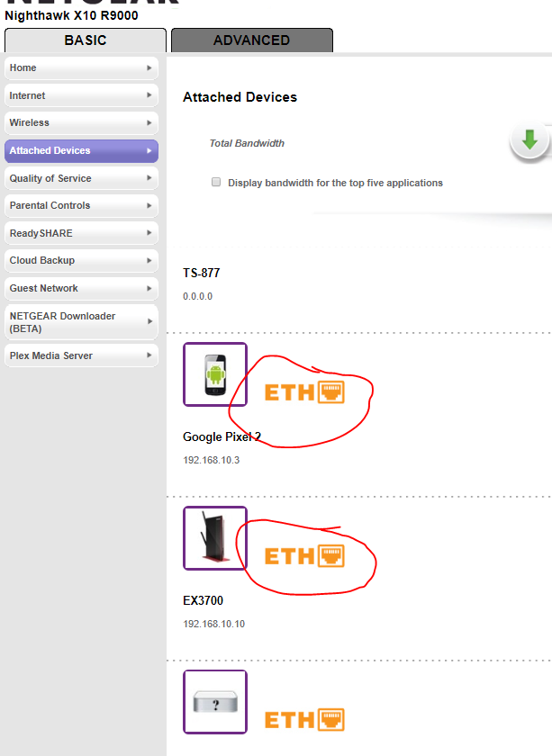Image resolution: width=552 pixels, height=756 pixels.
Task: Click the unknown device question-mark icon
Action: click(214, 701)
